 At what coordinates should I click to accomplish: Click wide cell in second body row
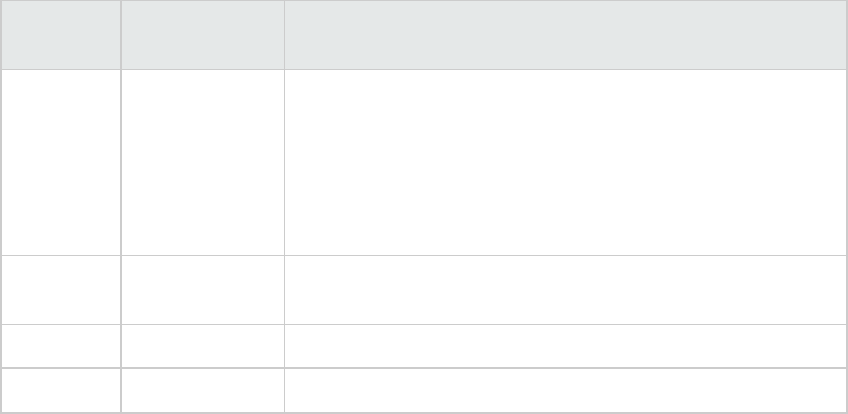coord(565,289)
